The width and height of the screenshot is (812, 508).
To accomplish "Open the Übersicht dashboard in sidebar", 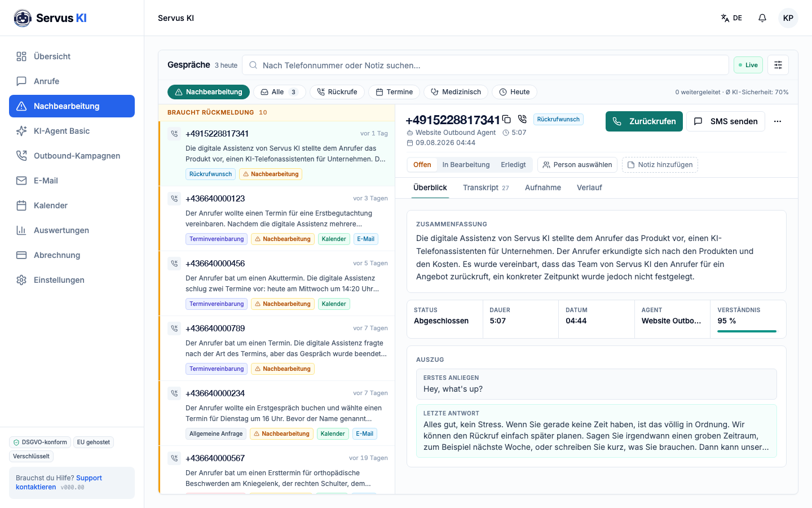I will 72,56.
